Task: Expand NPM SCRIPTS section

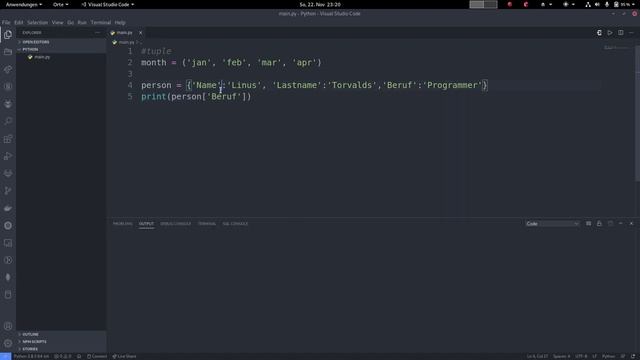Action: coord(61,342)
